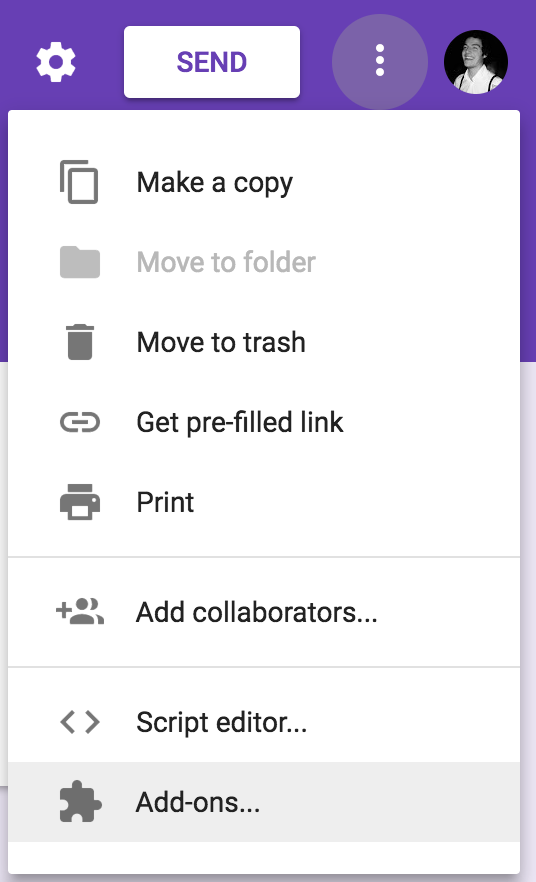Click the code brackets icon
The height and width of the screenshot is (882, 536).
[80, 722]
